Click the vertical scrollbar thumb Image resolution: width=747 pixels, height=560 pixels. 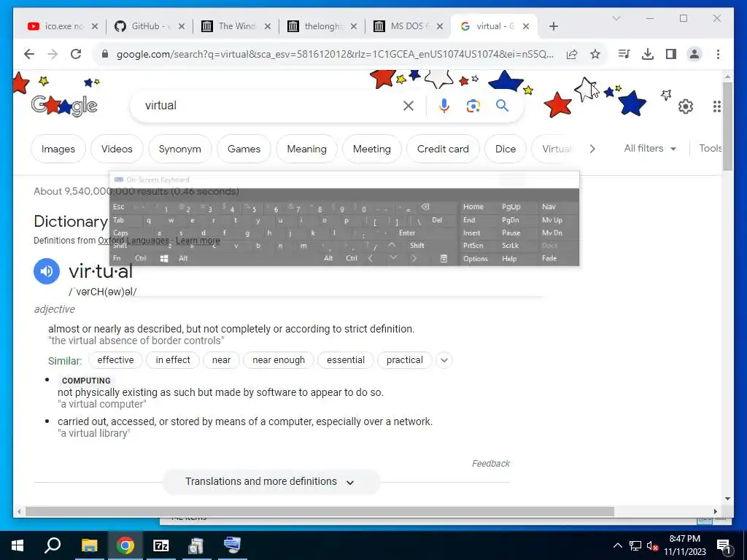click(727, 126)
